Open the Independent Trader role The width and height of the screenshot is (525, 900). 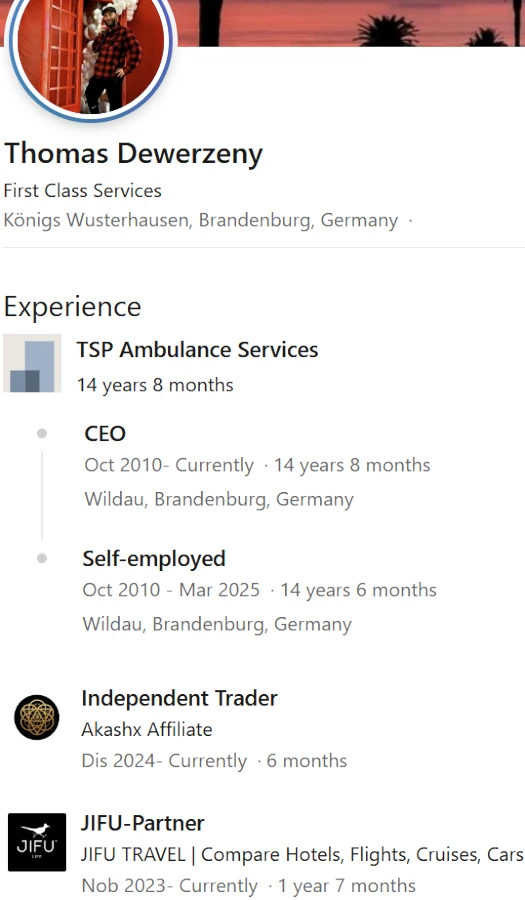[180, 699]
